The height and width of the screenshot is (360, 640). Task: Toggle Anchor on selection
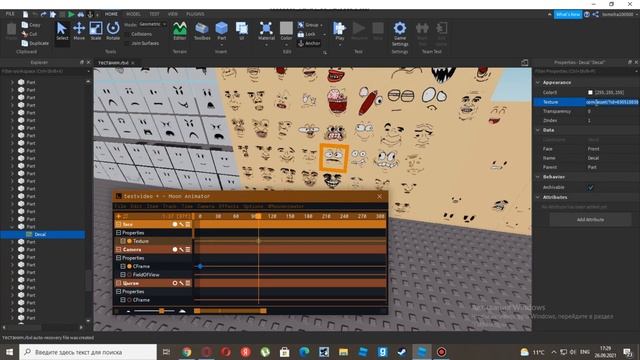(x=309, y=43)
